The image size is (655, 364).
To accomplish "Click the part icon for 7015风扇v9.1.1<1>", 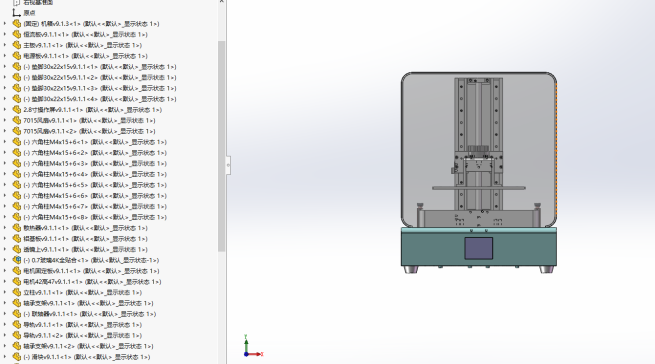I will 17,120.
